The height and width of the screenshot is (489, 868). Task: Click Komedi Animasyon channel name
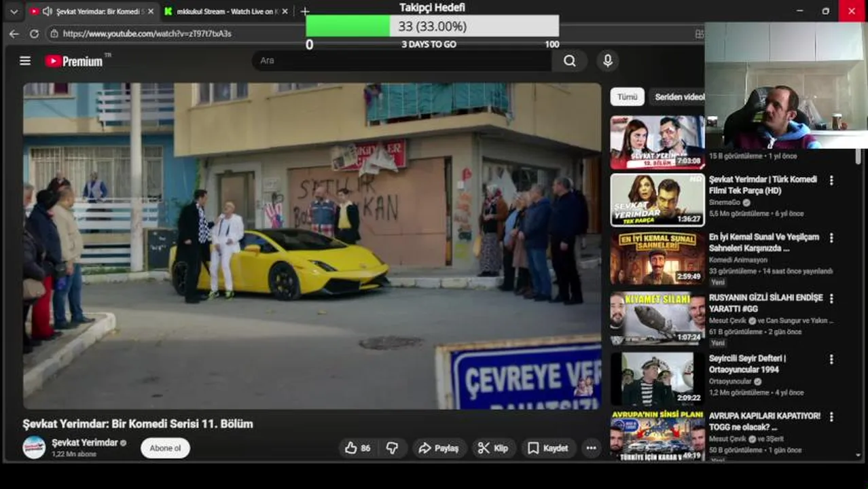(738, 260)
